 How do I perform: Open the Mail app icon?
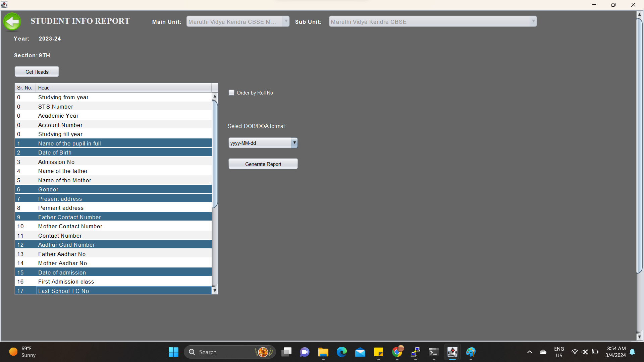360,352
